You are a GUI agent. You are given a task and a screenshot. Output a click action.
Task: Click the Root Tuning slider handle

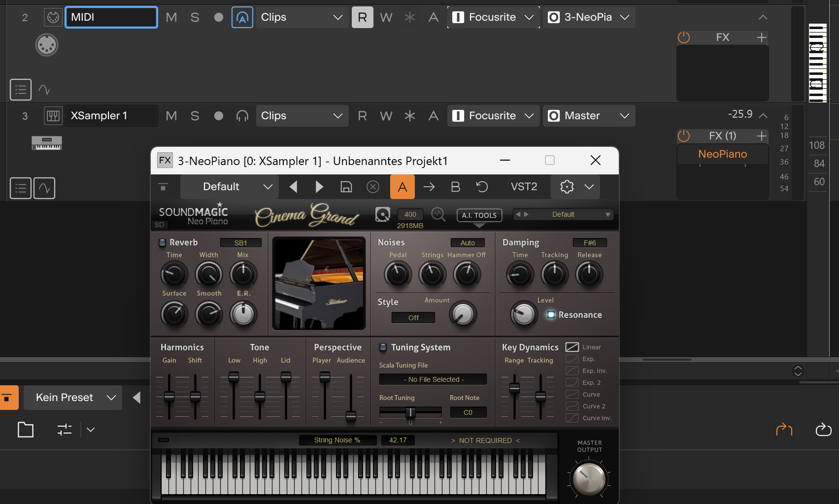(410, 412)
